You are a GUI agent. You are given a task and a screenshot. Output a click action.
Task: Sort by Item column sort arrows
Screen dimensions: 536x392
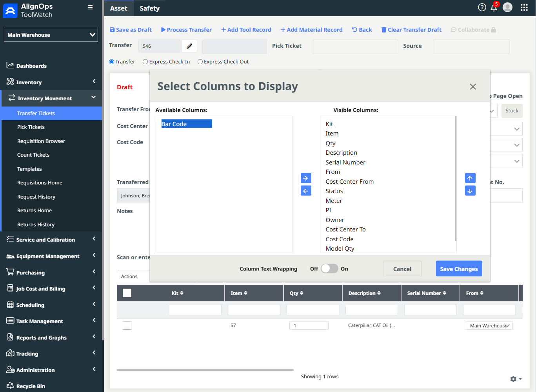[x=245, y=293]
